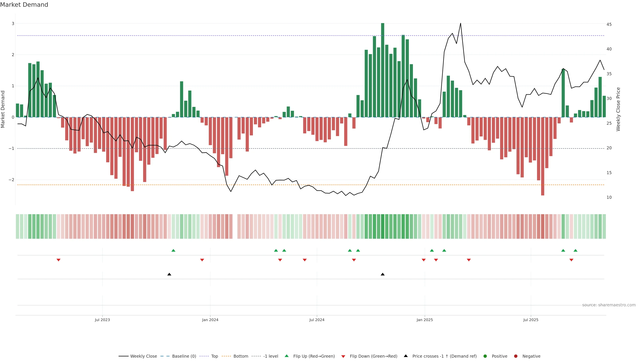The image size is (644, 362).
Task: Click the red Negative legend dot
Action: tap(516, 356)
